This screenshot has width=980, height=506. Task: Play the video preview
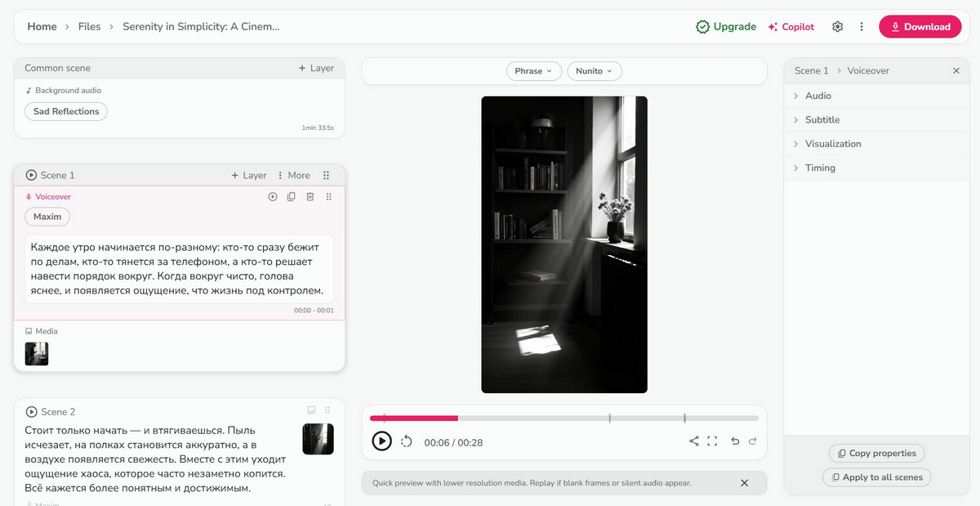pos(381,441)
